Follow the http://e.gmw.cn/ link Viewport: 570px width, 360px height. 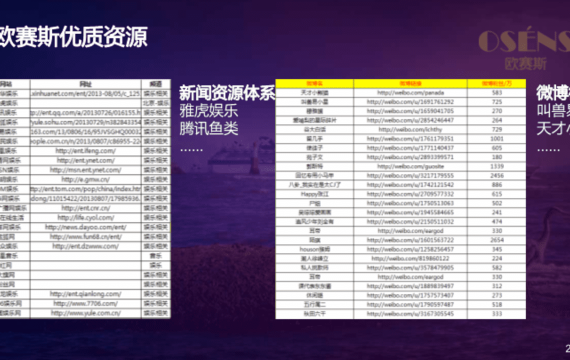[x=86, y=179]
